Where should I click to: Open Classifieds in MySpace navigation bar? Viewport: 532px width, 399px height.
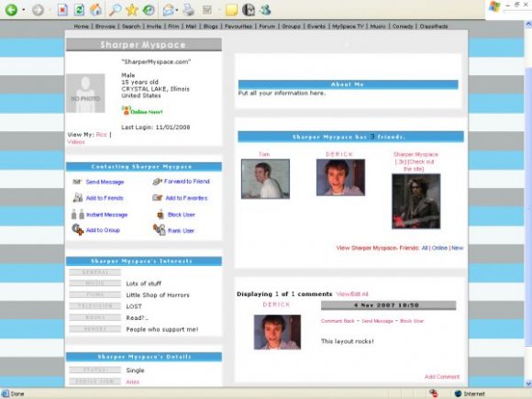pos(434,26)
